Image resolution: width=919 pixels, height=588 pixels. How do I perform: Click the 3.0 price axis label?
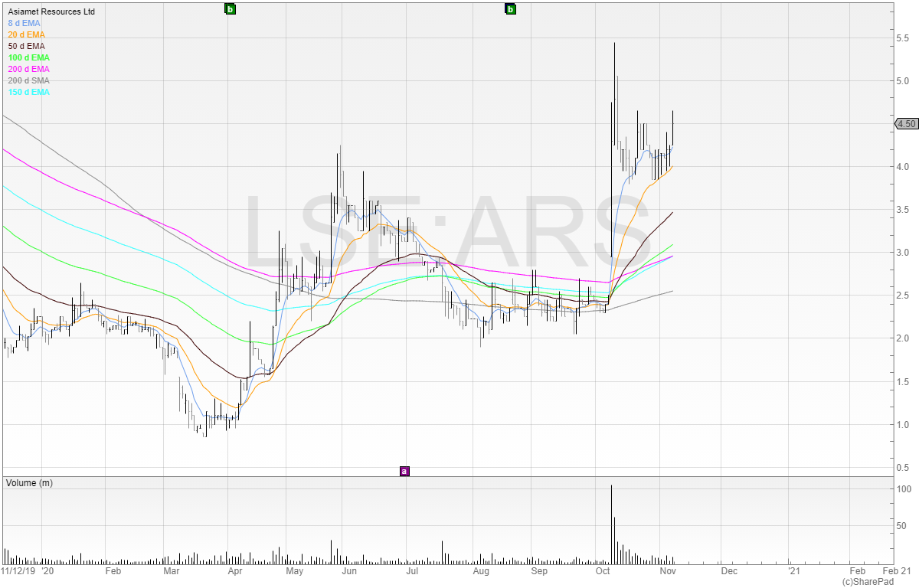click(x=902, y=253)
